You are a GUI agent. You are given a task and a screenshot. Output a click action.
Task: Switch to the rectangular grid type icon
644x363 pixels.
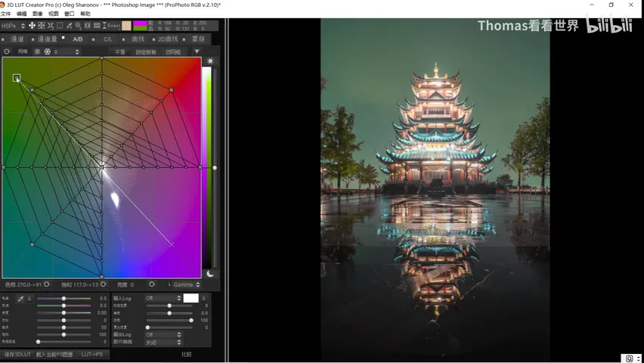click(37, 51)
